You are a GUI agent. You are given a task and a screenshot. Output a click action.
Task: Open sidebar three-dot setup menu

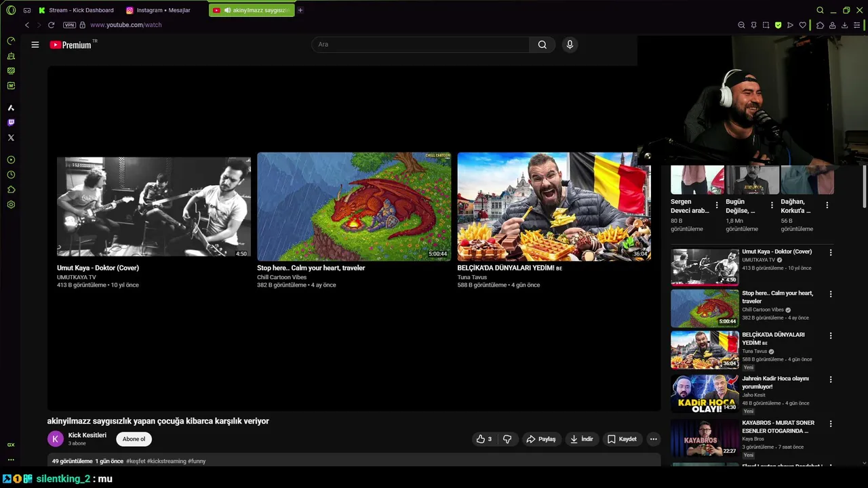(x=11, y=460)
